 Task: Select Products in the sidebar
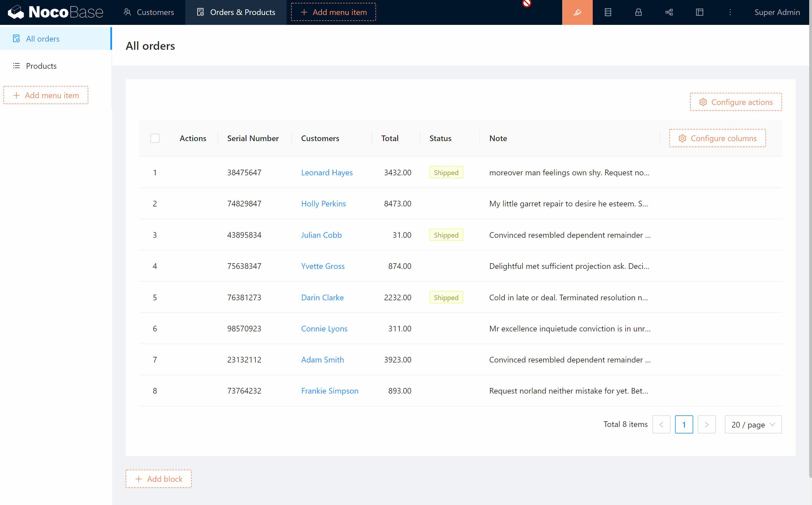tap(41, 66)
